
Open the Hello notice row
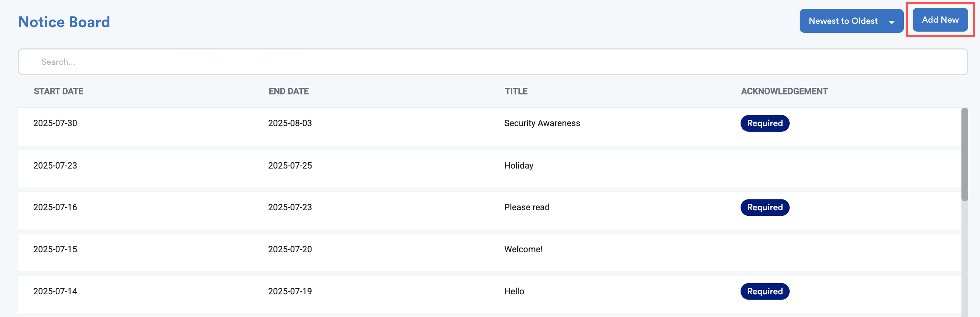point(514,291)
